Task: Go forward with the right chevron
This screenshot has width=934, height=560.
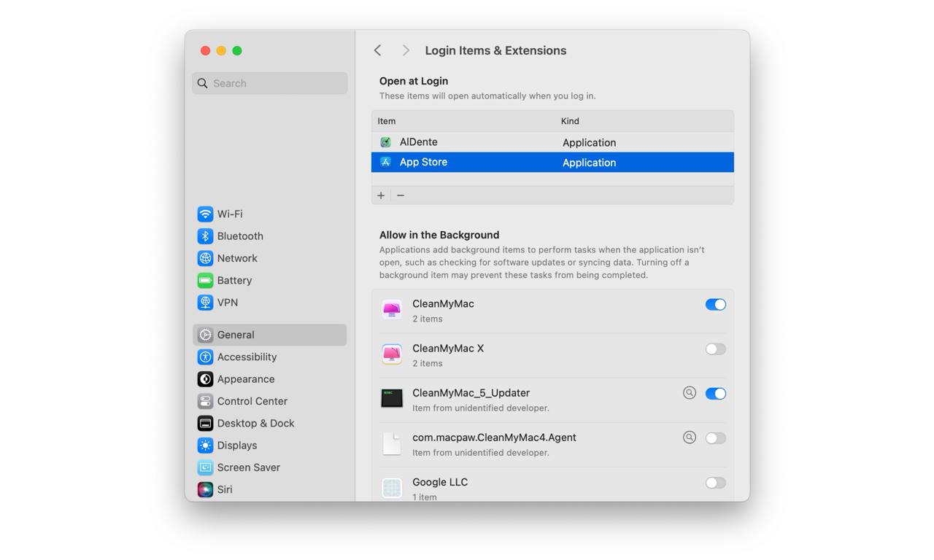Action: pyautogui.click(x=406, y=50)
